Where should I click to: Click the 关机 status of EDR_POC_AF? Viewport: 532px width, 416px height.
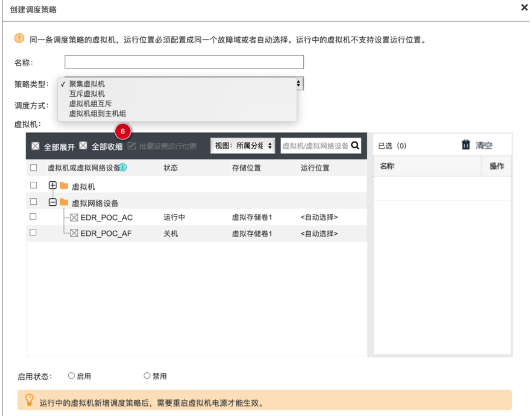[171, 234]
